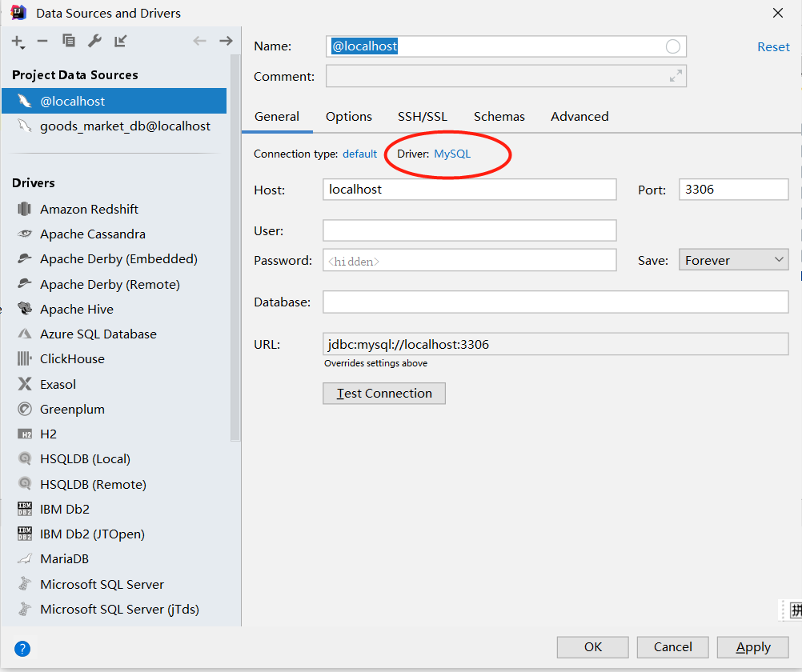Close the Data Sources and Drivers dialog

click(x=778, y=13)
